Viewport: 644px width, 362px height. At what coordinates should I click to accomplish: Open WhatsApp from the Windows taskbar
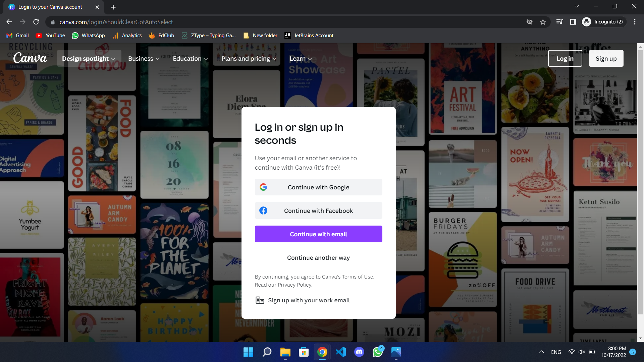coord(377,352)
